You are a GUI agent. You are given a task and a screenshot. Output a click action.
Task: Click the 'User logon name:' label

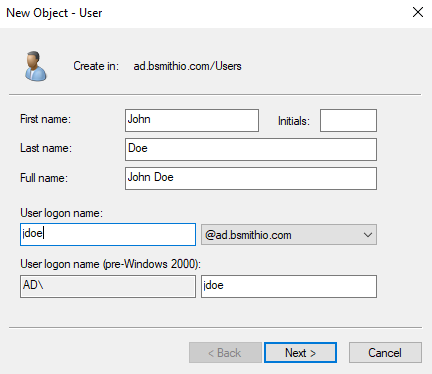pyautogui.click(x=61, y=213)
